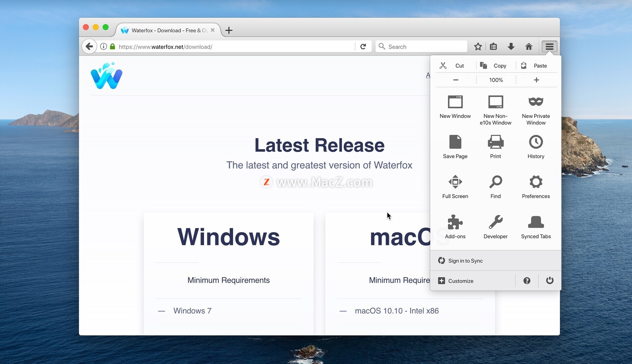Viewport: 632px width, 364px height.
Task: Click Customize in the menu panel
Action: 473,281
